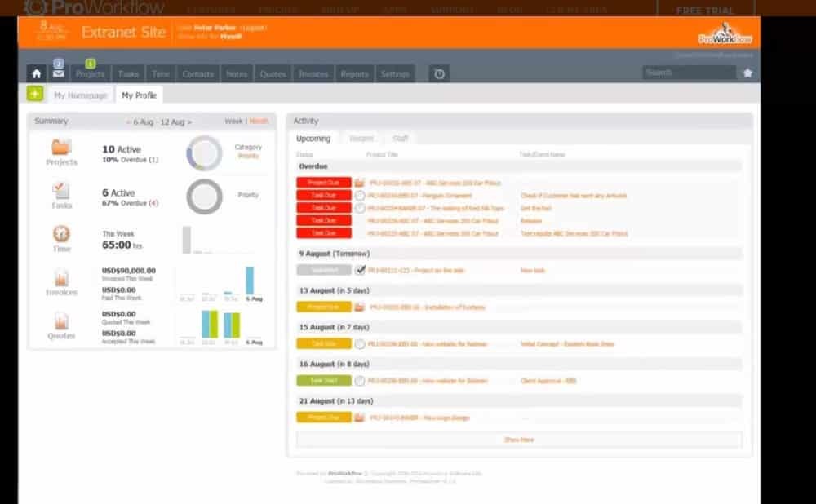This screenshot has height=504, width=816.
Task: Switch Summary view to Month
Action: click(259, 122)
